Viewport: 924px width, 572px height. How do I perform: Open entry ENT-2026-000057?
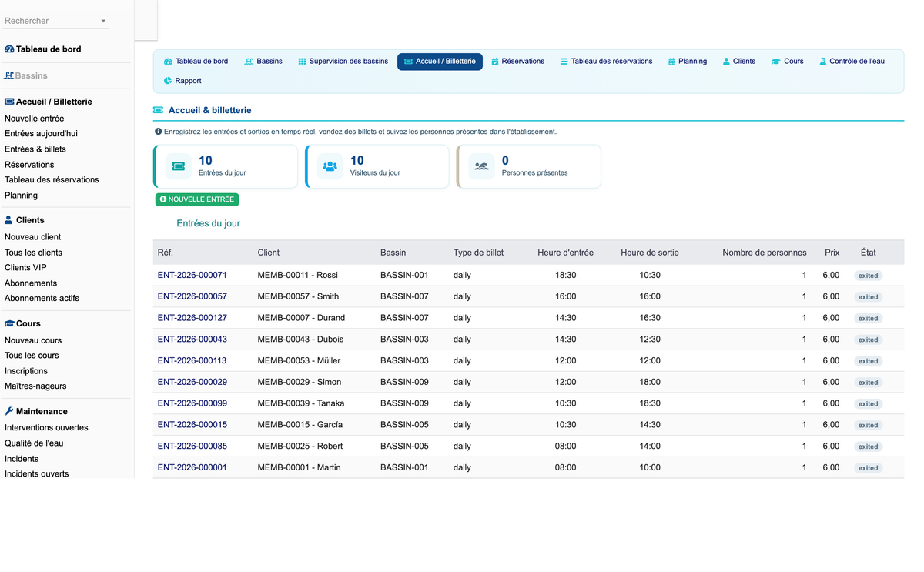coord(192,296)
